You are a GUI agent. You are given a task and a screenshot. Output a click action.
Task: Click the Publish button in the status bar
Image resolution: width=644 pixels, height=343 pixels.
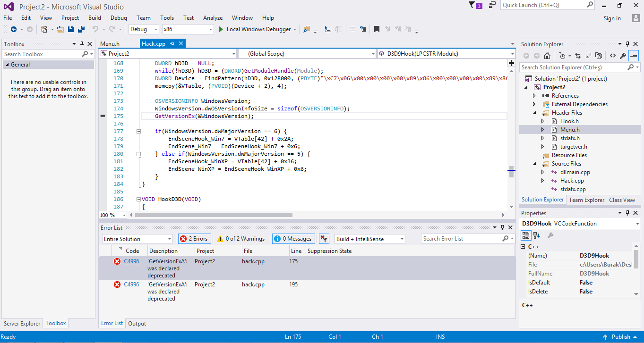[621, 337]
